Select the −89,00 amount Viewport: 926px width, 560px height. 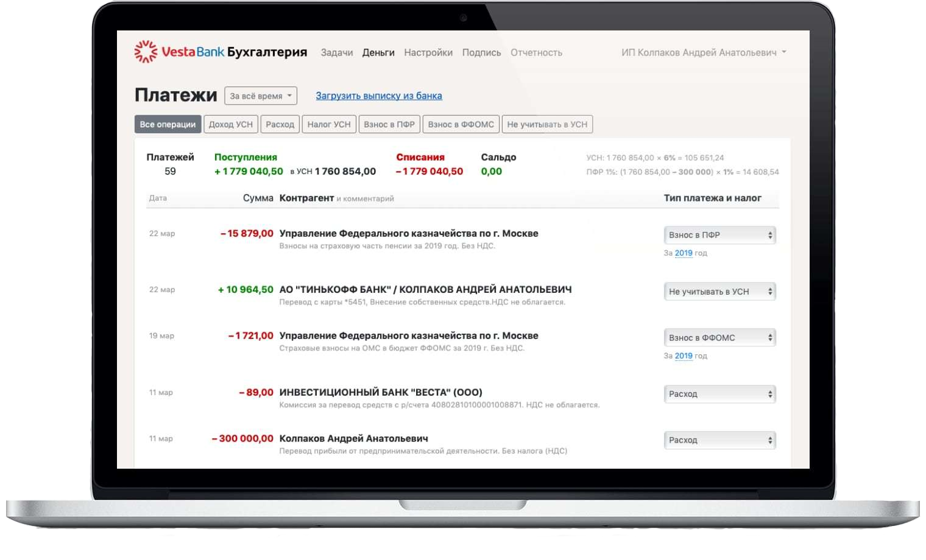(x=256, y=393)
